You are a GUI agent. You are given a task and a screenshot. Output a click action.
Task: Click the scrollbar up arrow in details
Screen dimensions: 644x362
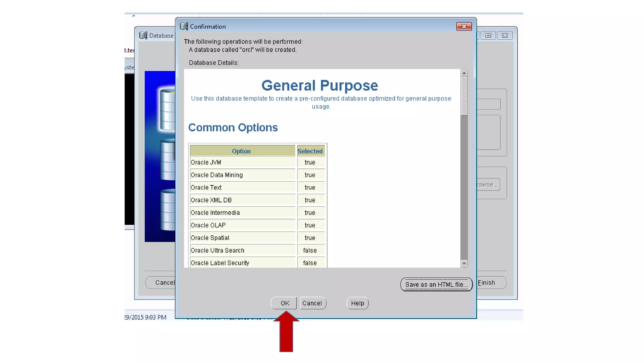pyautogui.click(x=464, y=73)
